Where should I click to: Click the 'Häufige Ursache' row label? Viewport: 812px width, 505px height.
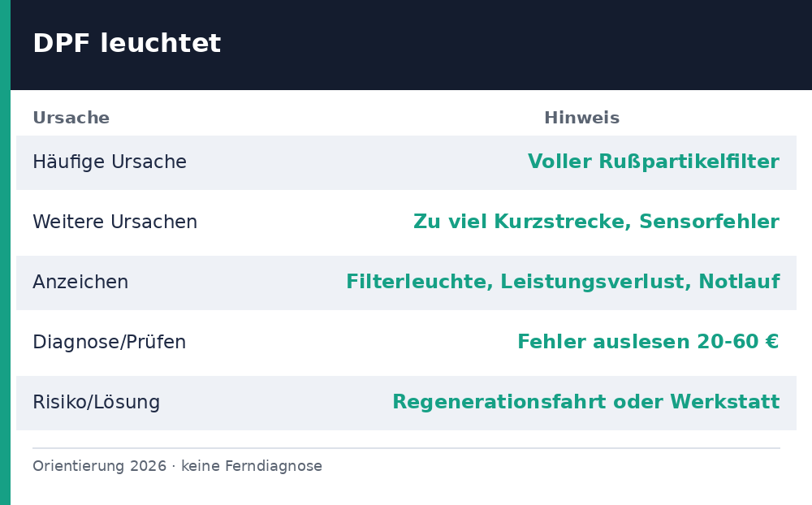click(110, 162)
